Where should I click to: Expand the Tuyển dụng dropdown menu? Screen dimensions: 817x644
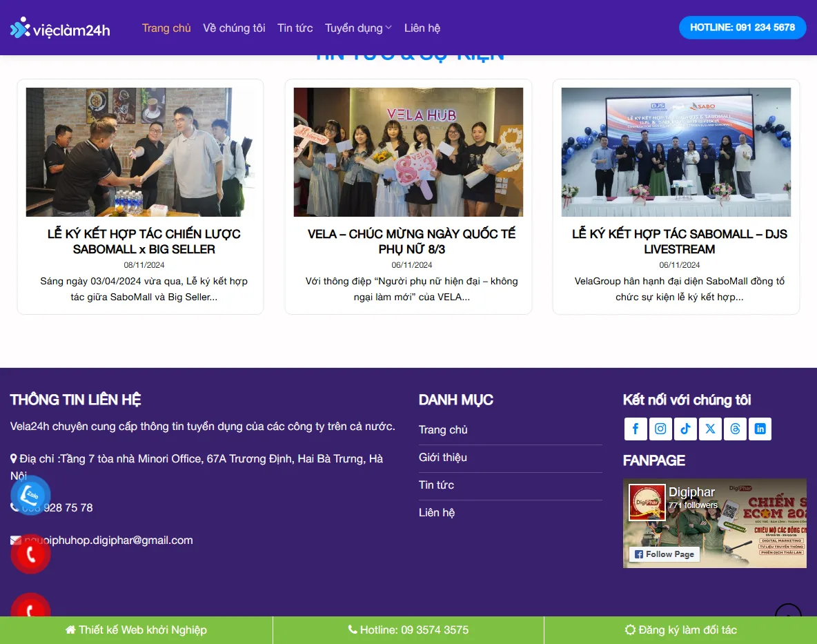(x=358, y=28)
